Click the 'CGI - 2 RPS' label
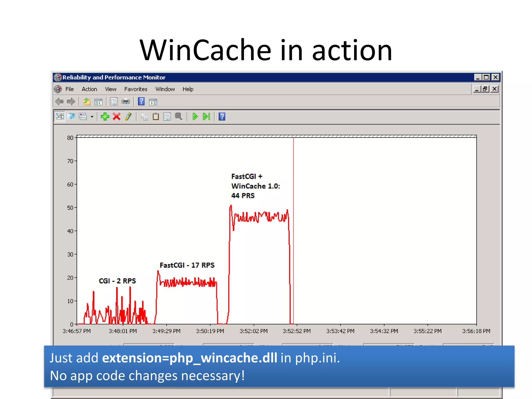The image size is (532, 399). point(117,281)
